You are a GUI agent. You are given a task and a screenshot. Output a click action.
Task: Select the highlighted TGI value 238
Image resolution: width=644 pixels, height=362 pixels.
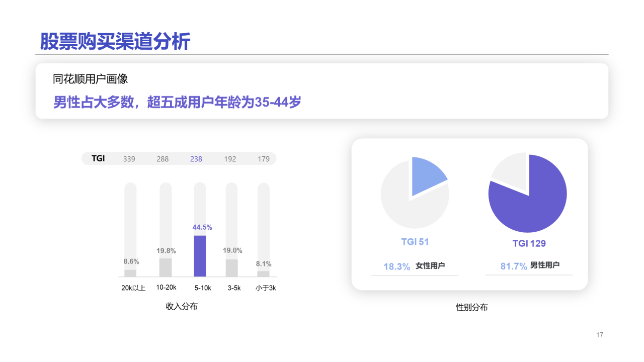coord(196,159)
